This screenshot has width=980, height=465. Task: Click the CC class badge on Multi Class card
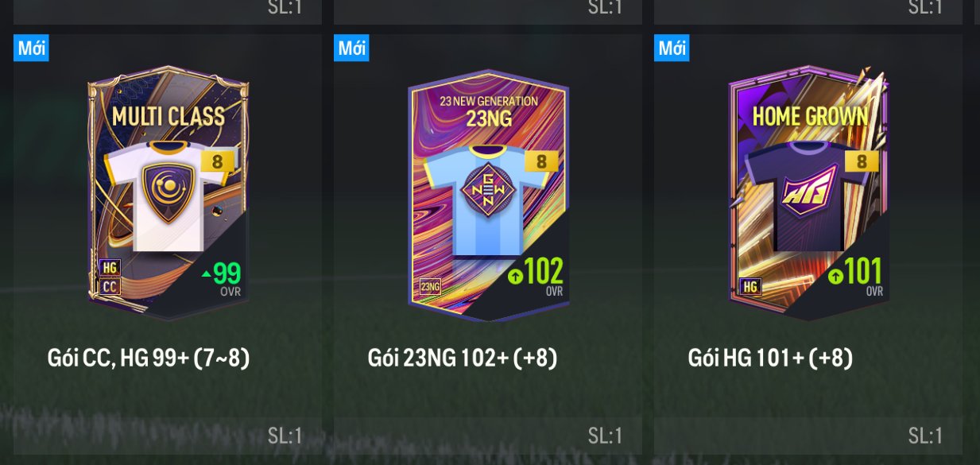[110, 287]
